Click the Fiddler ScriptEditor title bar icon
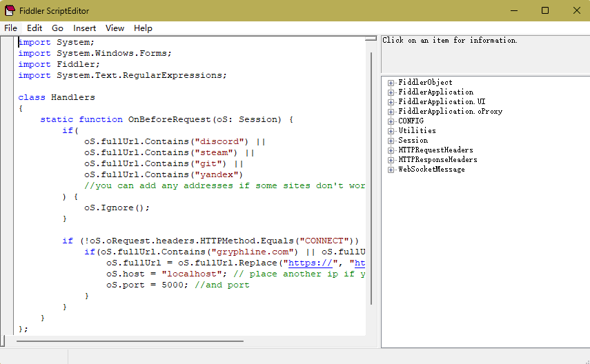The width and height of the screenshot is (590, 364). pyautogui.click(x=10, y=10)
